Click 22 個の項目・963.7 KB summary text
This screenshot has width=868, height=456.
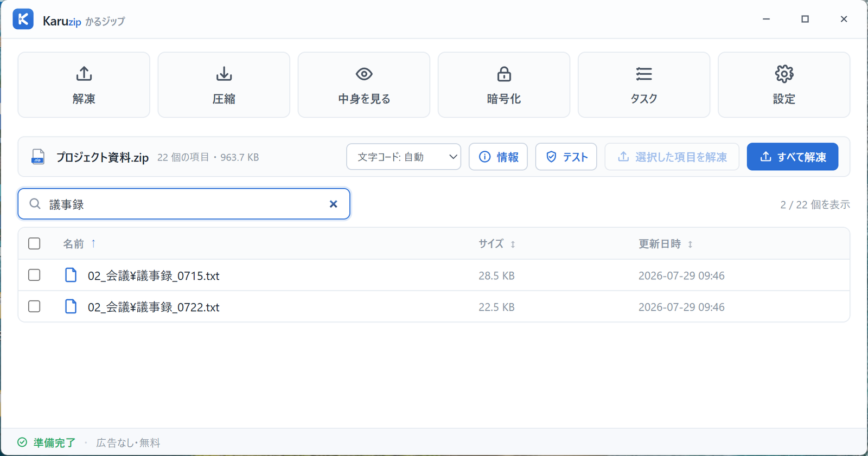tap(208, 157)
